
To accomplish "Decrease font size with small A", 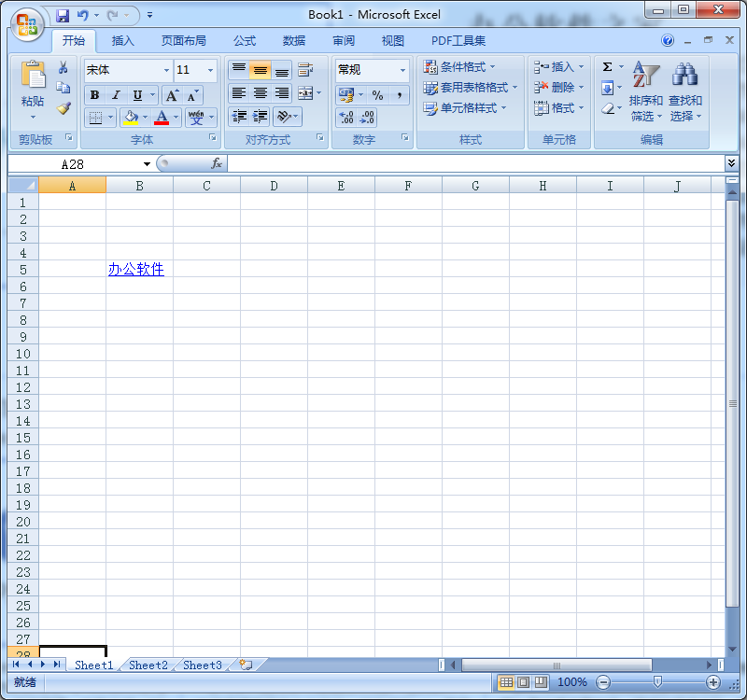I will [192, 95].
